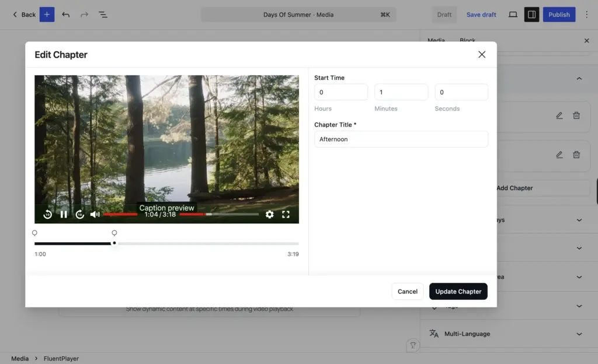Redo the last undone change
Screen dimensions: 598x364
(84, 15)
